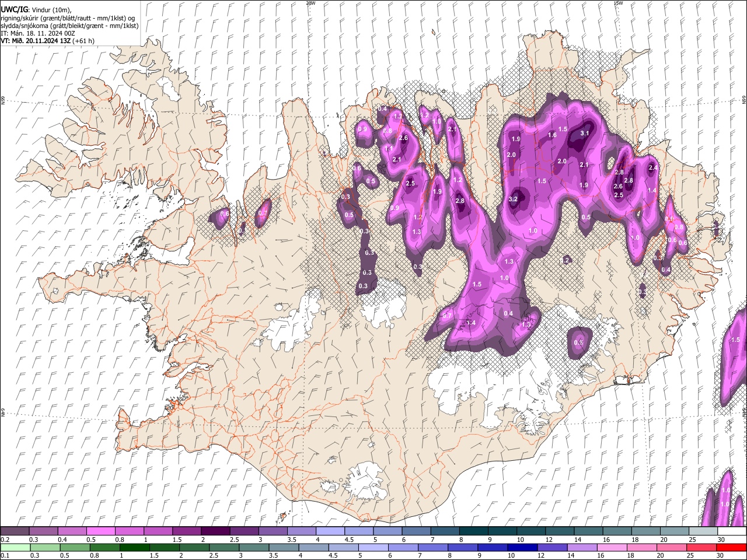Choose the lavender swatch at 4 in top legend

pyautogui.click(x=329, y=531)
